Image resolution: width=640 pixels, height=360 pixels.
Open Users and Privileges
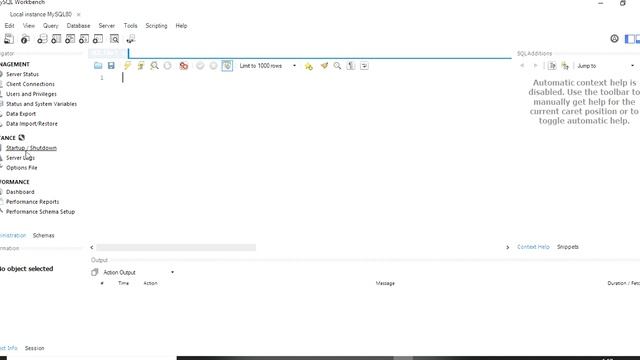point(31,94)
